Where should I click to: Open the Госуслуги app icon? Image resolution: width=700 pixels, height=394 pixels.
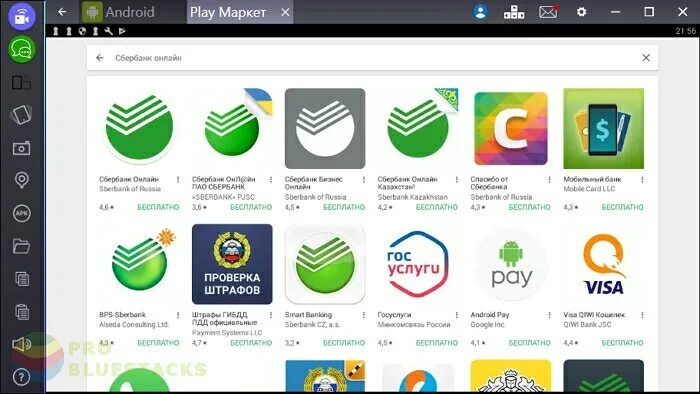[418, 264]
